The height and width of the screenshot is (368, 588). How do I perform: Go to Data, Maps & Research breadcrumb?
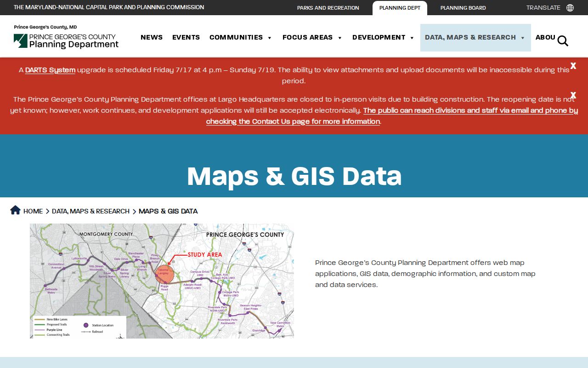pos(90,211)
